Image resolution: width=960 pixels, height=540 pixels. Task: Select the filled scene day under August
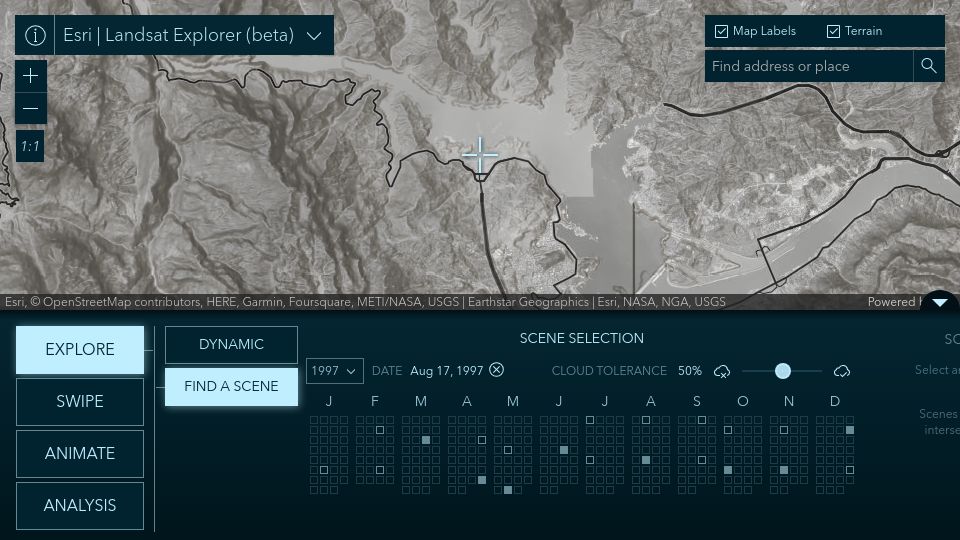coord(646,460)
